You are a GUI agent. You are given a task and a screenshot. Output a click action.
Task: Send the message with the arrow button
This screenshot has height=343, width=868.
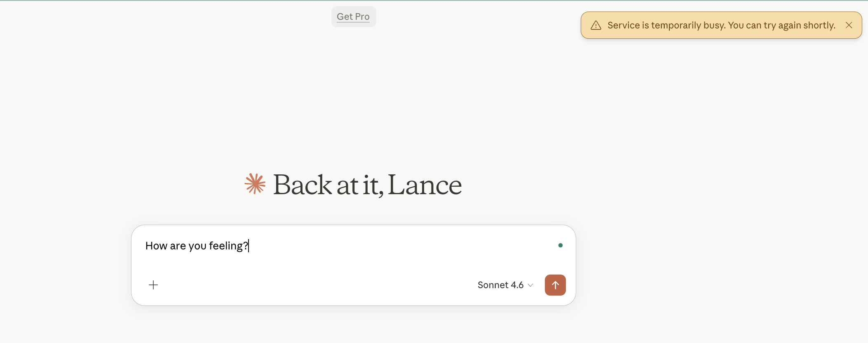tap(555, 285)
